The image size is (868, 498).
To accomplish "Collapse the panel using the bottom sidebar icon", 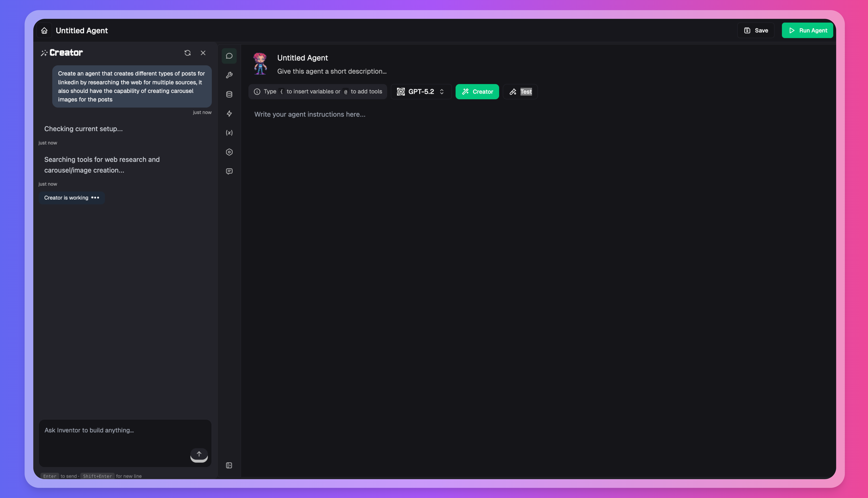I will pos(229,465).
